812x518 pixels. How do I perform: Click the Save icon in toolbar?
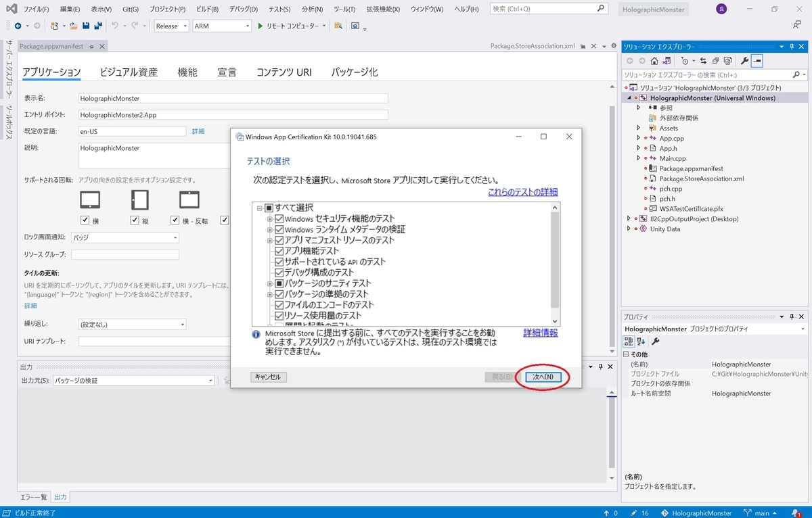click(x=86, y=26)
